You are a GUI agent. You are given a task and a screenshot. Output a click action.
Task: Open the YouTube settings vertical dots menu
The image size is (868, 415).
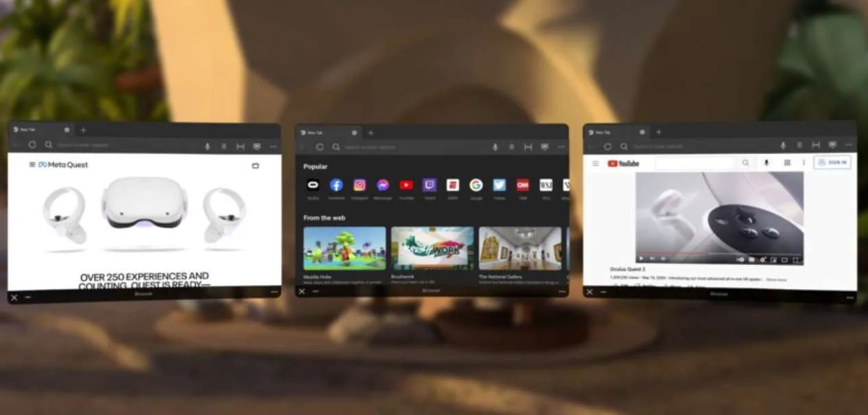pos(804,163)
